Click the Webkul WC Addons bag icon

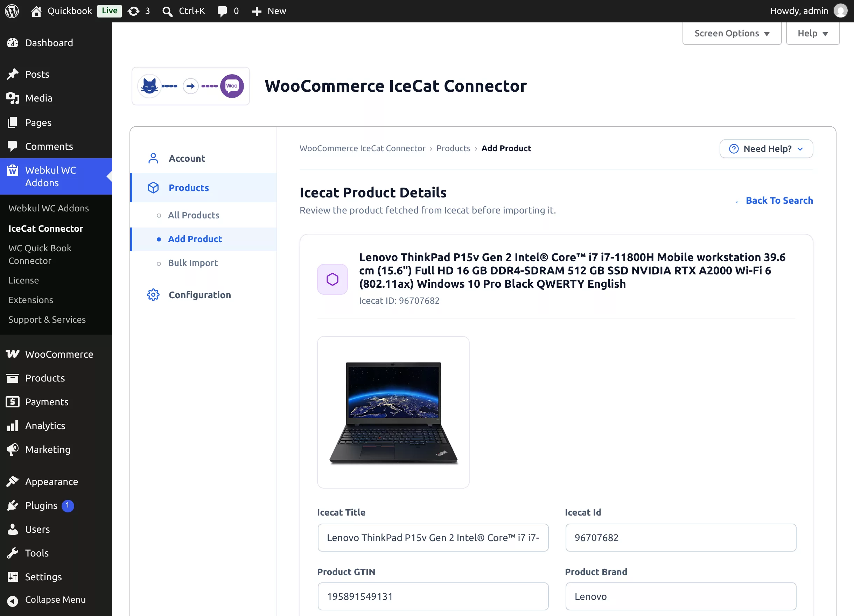[13, 170]
